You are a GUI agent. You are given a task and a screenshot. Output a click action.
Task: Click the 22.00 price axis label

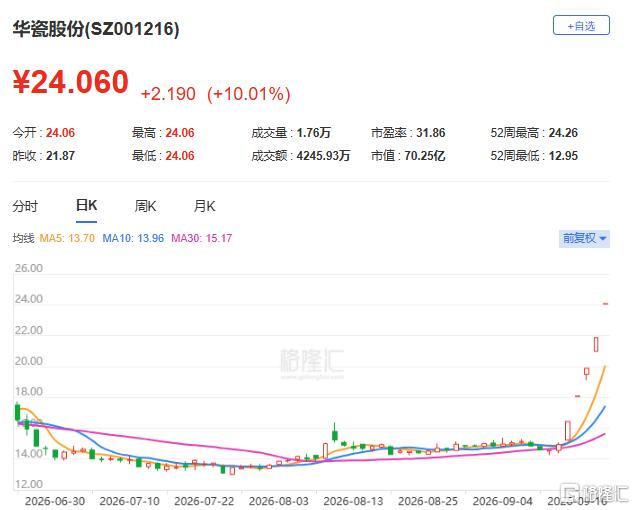pos(28,330)
